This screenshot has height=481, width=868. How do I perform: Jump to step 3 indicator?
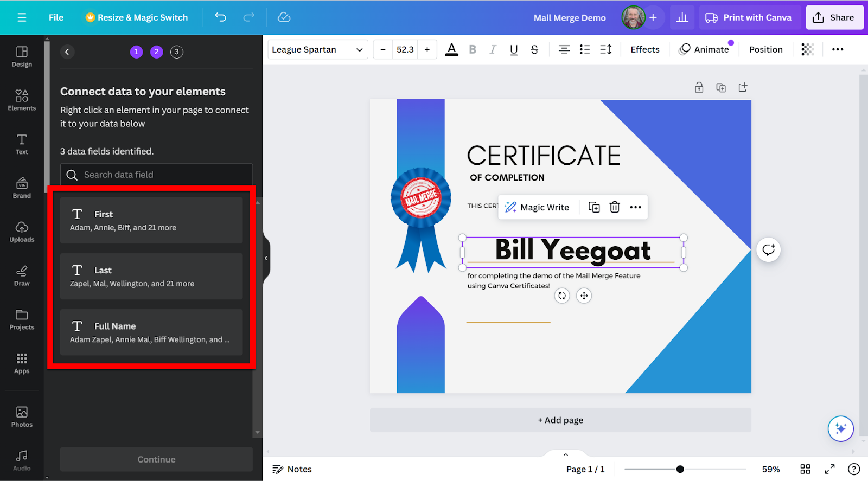pos(176,52)
